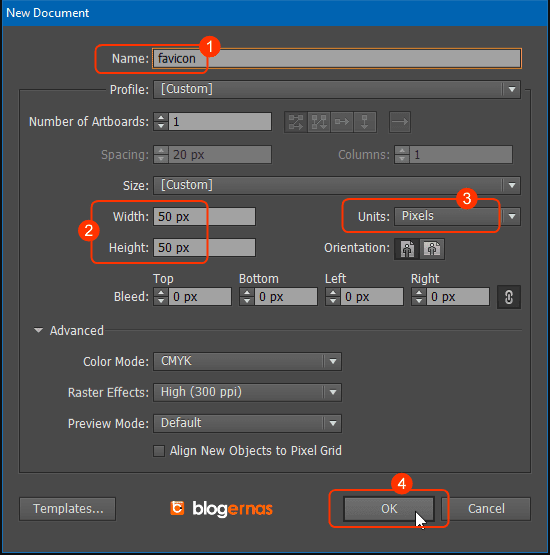This screenshot has width=550, height=555.
Task: Click the Cancel button
Action: pos(486,509)
